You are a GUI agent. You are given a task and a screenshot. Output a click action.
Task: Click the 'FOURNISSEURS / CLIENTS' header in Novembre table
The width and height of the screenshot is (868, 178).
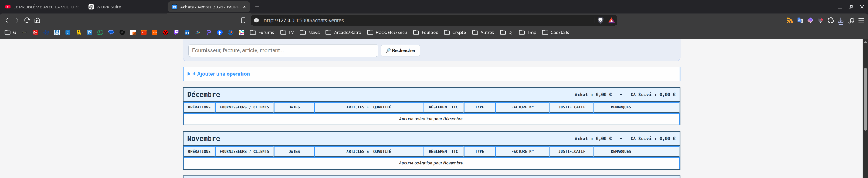[x=244, y=151]
